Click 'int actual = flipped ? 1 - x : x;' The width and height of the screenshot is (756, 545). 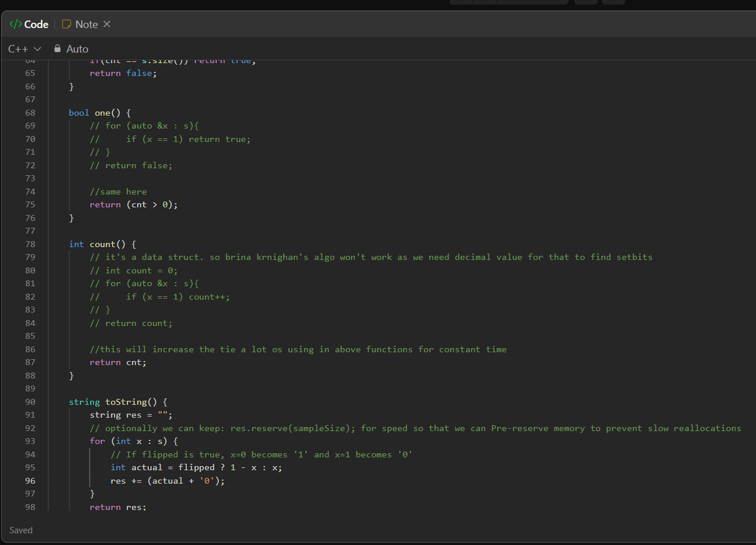pyautogui.click(x=196, y=468)
